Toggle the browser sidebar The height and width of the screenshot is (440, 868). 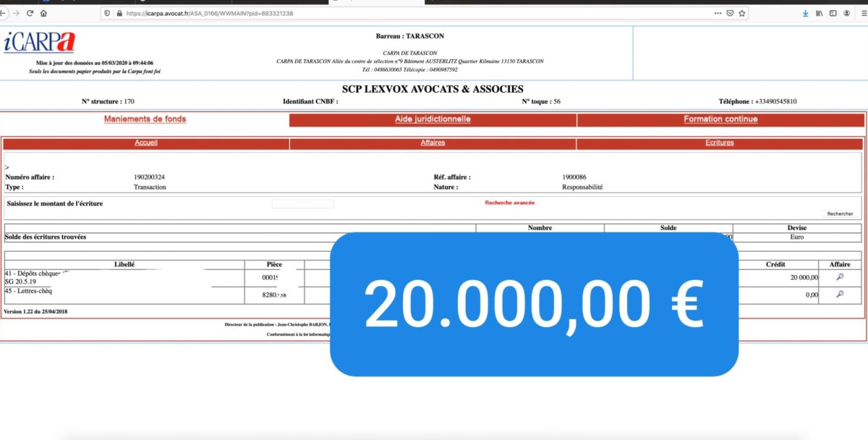point(833,13)
